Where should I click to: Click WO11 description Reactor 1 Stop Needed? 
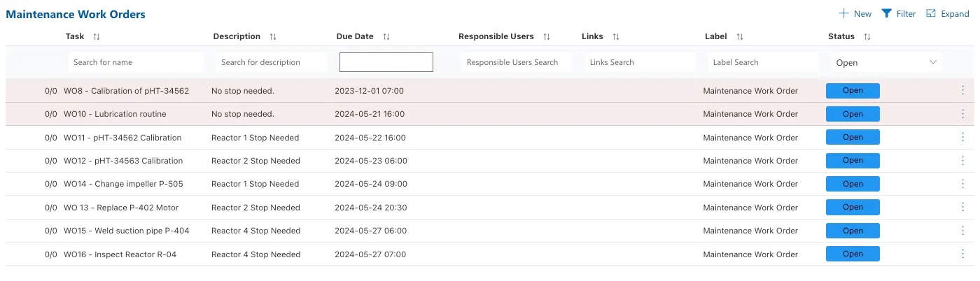point(255,138)
